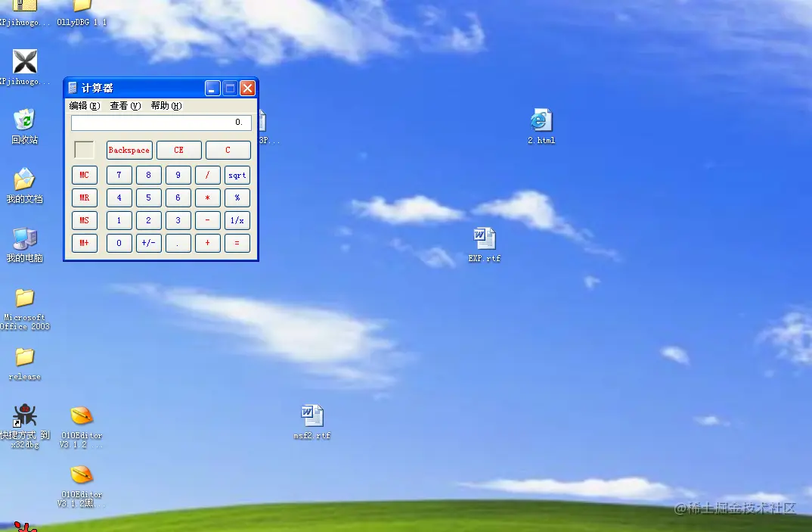Select the 2.html Internet Explorer file icon
The height and width of the screenshot is (532, 812).
pyautogui.click(x=541, y=120)
